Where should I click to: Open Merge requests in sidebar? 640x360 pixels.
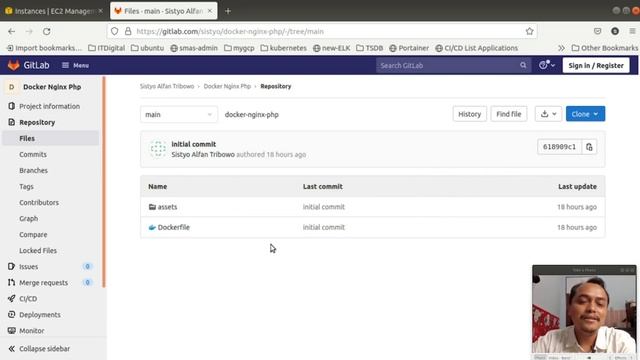pos(49,282)
